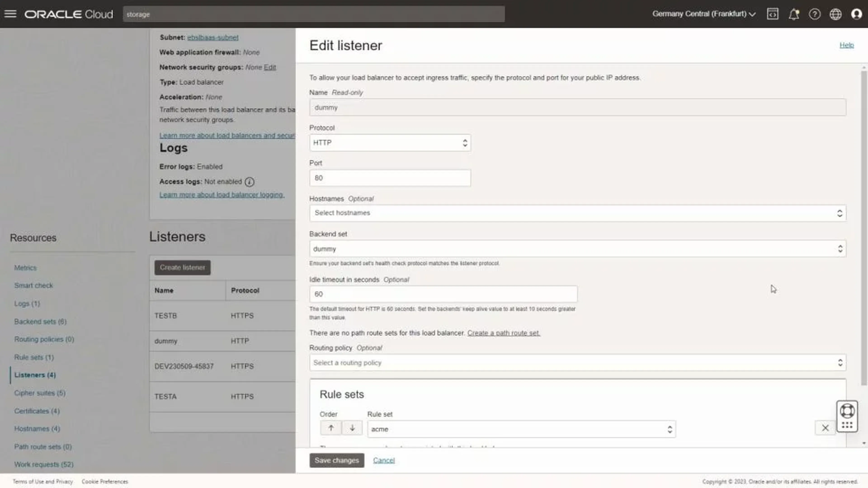Click the Save changes button
Viewport: 868px width, 488px height.
[x=337, y=460]
